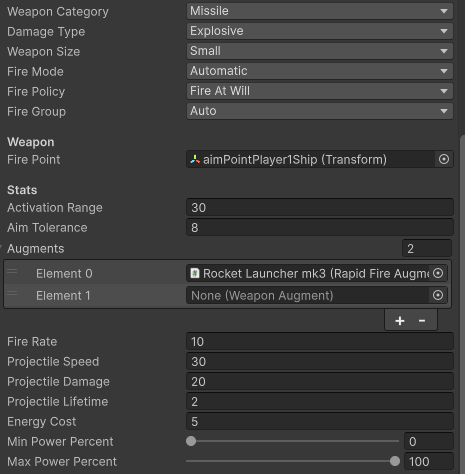Click the Fire Rate label
Viewport: 465px width, 474px height.
coord(32,342)
